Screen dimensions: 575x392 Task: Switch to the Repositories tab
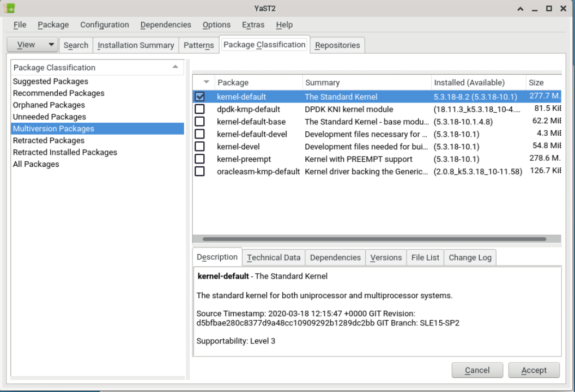[x=337, y=45]
